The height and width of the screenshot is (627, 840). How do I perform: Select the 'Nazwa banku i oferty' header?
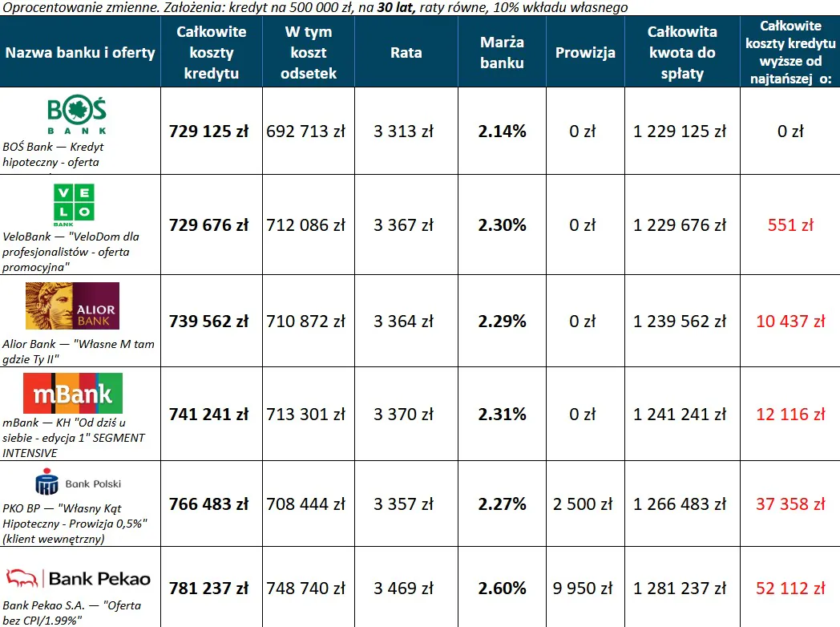[x=80, y=53]
